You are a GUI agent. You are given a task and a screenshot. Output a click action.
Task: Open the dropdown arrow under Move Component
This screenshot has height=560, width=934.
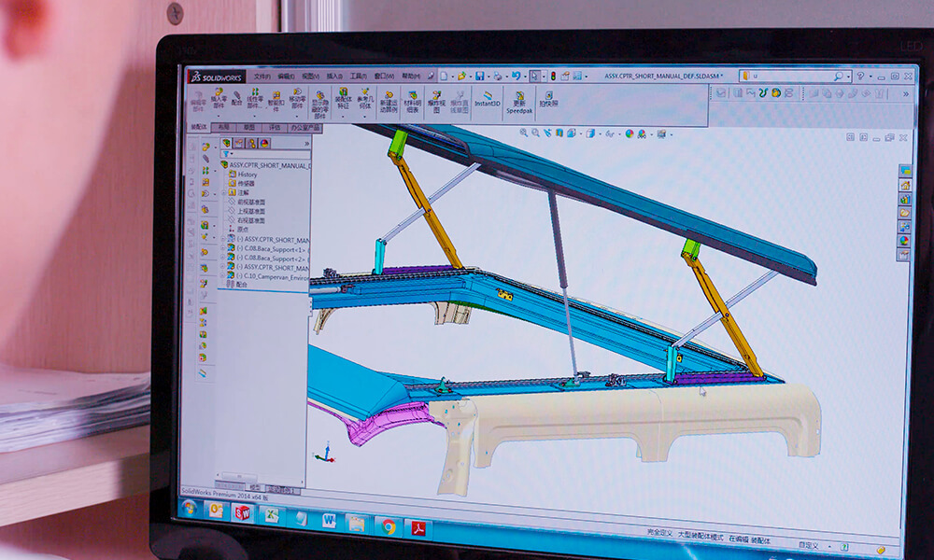(297, 116)
